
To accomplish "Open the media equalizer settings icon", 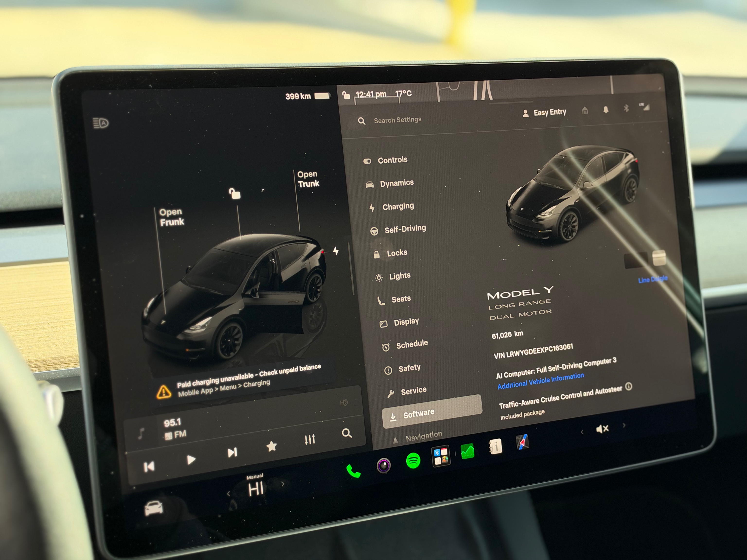I will 310,439.
